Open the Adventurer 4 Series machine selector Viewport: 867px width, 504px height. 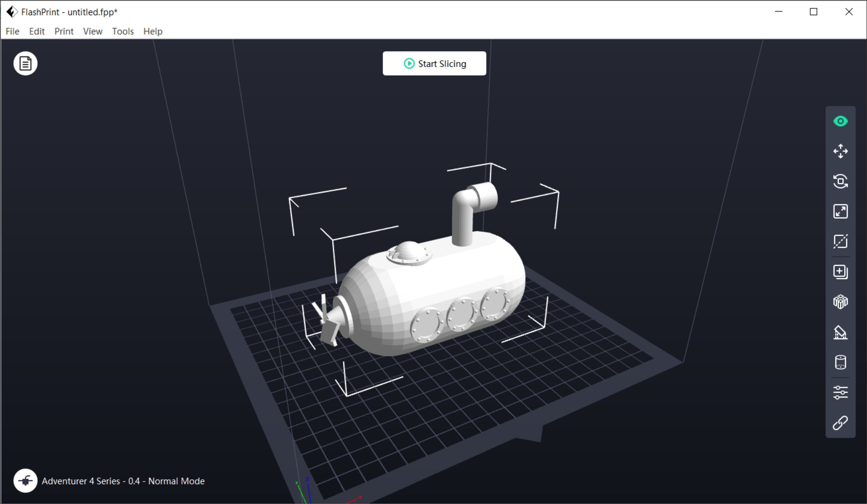coord(123,481)
